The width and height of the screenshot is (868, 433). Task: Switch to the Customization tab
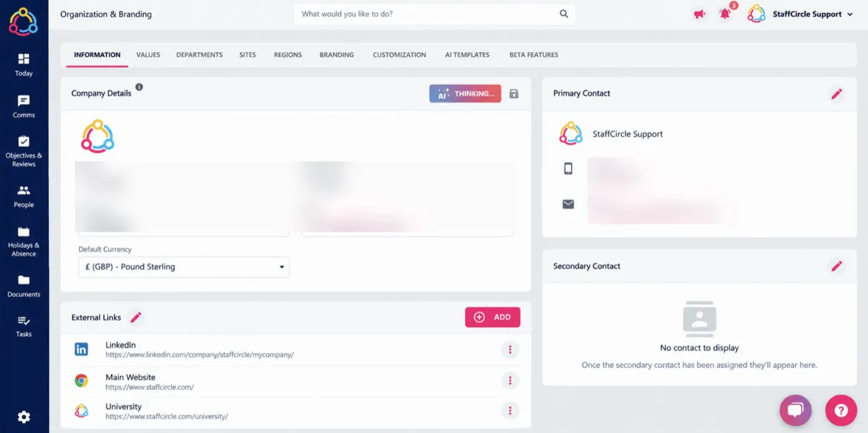[x=399, y=55]
